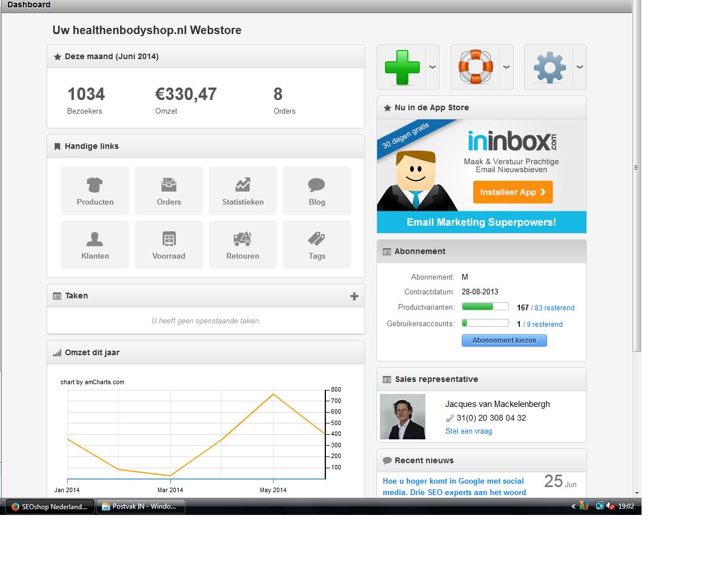Open the gear settings icon

coord(549,67)
